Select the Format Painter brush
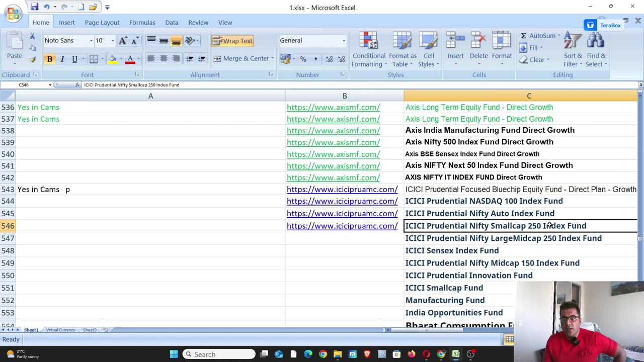Image resolution: width=644 pixels, height=362 pixels. tap(32, 59)
